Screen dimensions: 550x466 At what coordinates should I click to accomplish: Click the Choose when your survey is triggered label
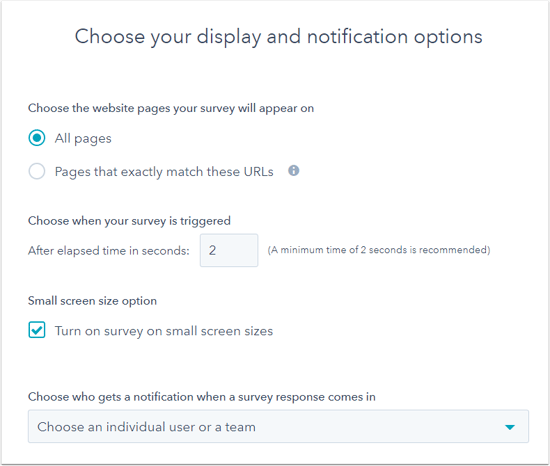(x=129, y=221)
